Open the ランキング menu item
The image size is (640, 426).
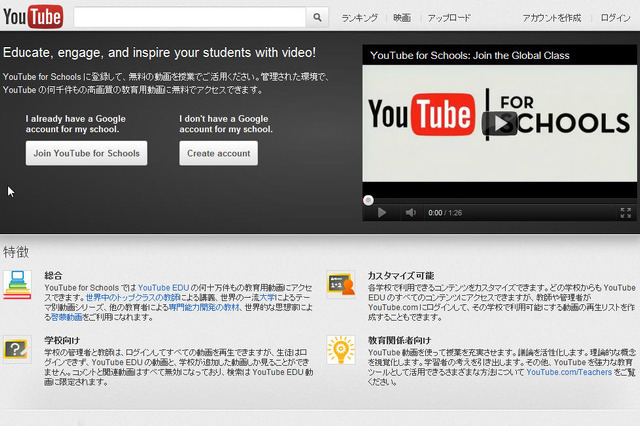click(359, 18)
